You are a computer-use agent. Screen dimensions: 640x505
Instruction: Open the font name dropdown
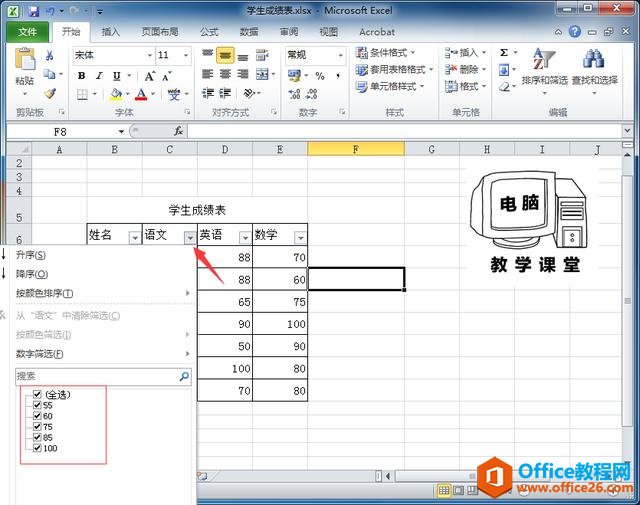[x=150, y=55]
